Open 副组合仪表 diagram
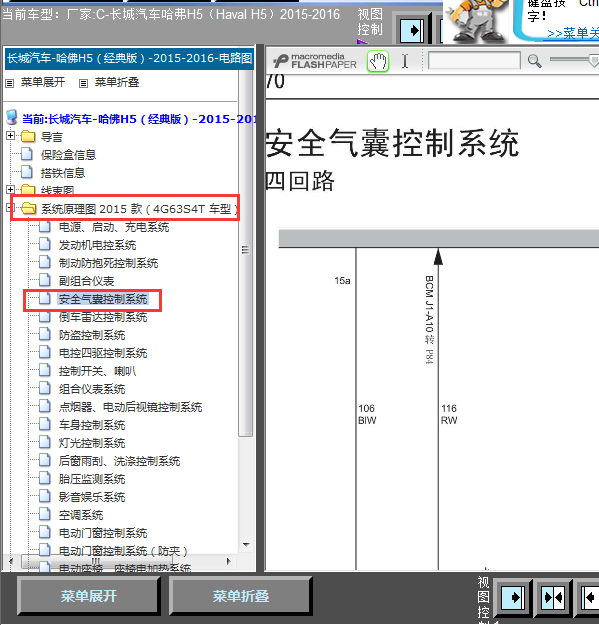The height and width of the screenshot is (625, 599). click(86, 281)
